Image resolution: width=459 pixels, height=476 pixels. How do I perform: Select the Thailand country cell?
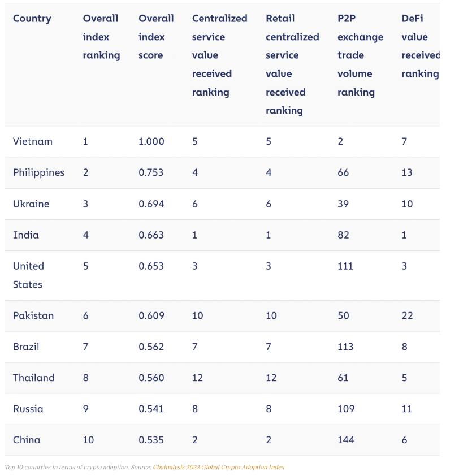(34, 378)
